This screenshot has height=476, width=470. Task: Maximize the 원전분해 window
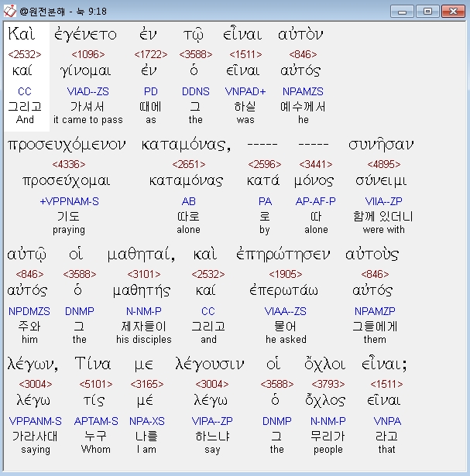[x=427, y=12]
